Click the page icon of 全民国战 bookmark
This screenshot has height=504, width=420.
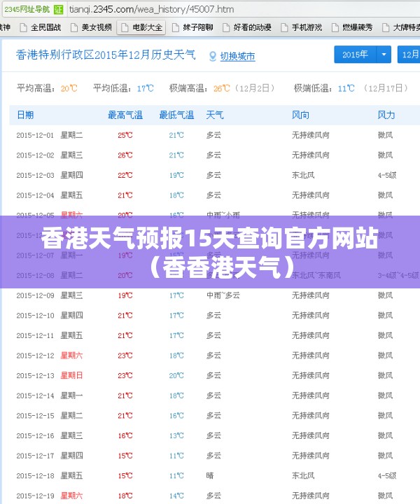pos(24,27)
